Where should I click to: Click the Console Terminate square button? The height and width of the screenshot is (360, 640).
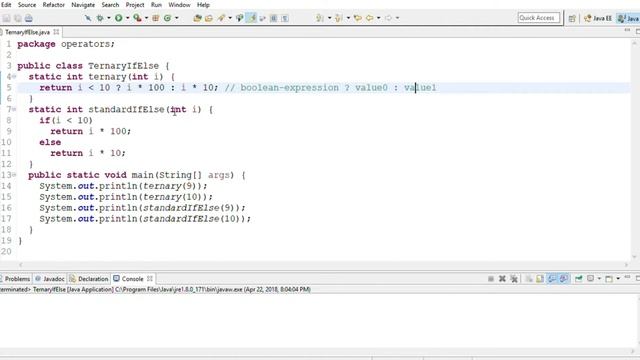[x=491, y=279]
